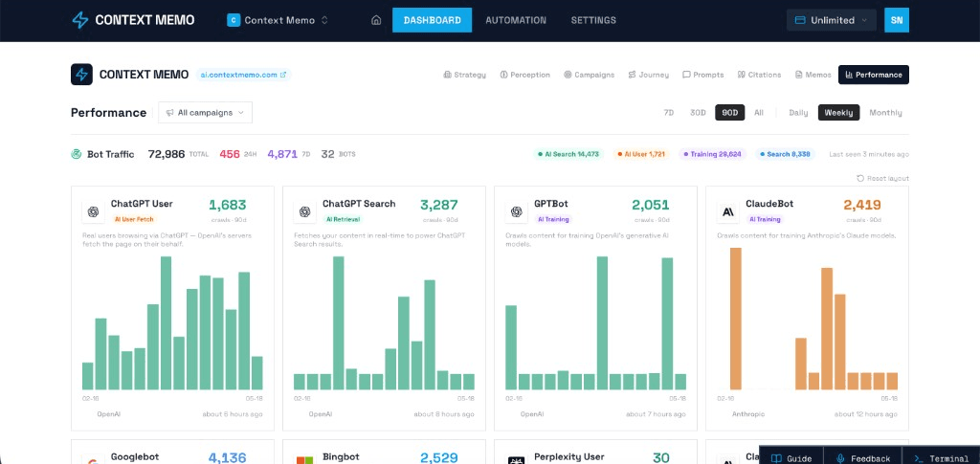This screenshot has height=464, width=980.
Task: Click the Bot Traffic globe icon
Action: click(77, 154)
